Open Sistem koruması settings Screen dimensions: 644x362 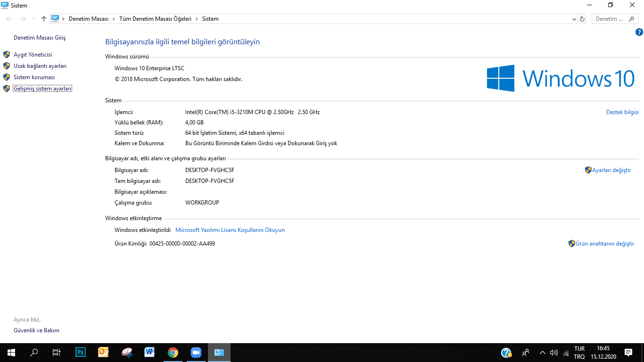(x=34, y=77)
